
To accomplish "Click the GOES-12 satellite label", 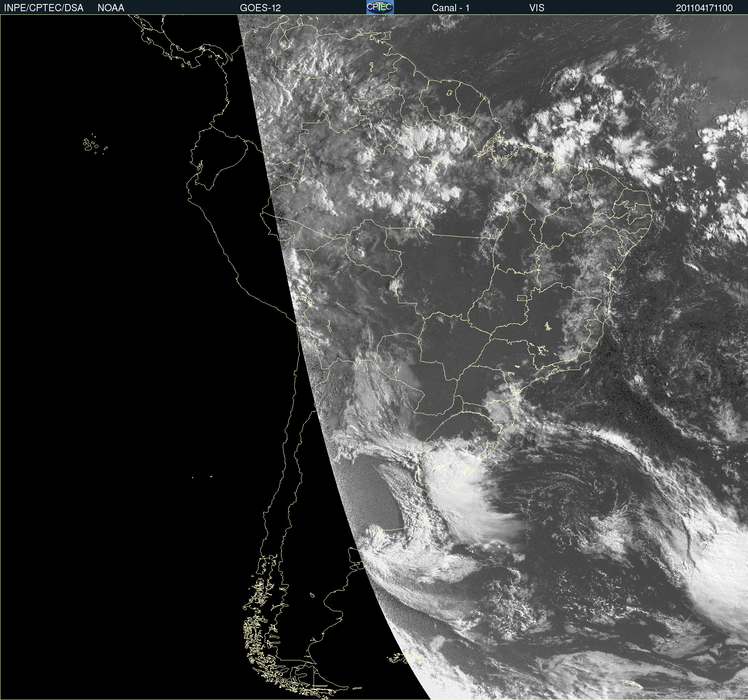I will pyautogui.click(x=260, y=8).
